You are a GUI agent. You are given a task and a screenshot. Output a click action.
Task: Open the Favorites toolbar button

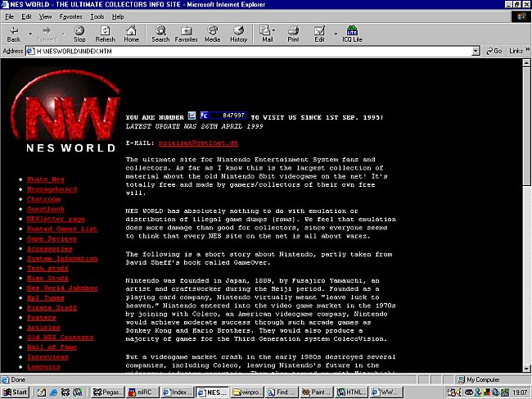186,33
